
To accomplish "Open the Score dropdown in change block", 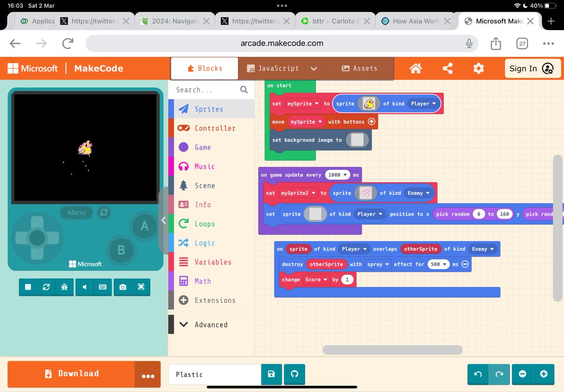I will click(x=316, y=280).
